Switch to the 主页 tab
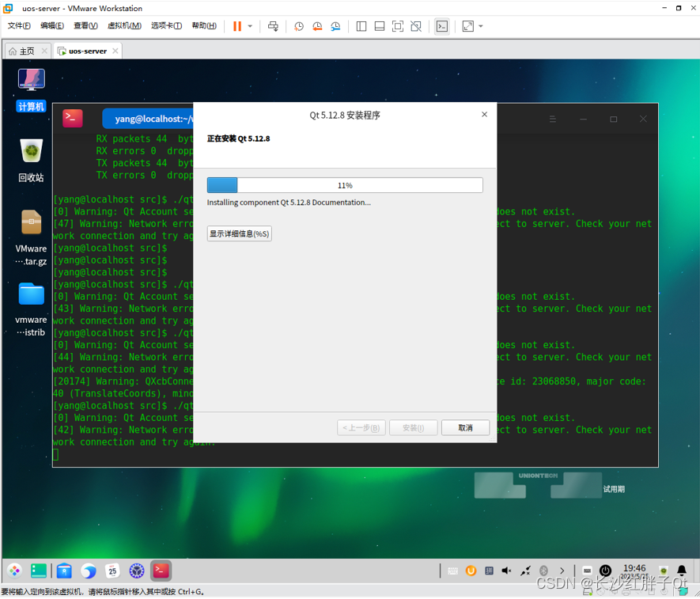700x599 pixels. (x=26, y=51)
